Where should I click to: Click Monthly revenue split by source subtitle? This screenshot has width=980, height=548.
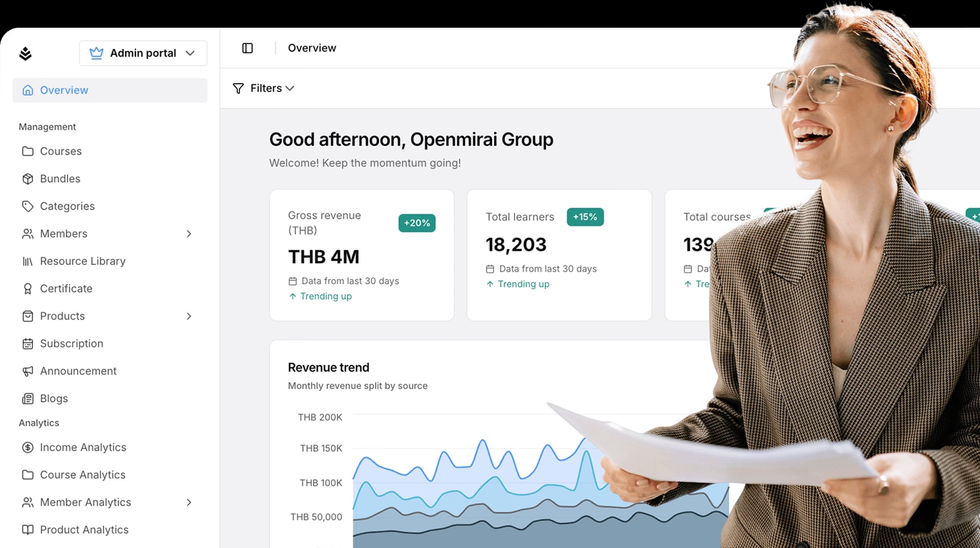coord(358,386)
